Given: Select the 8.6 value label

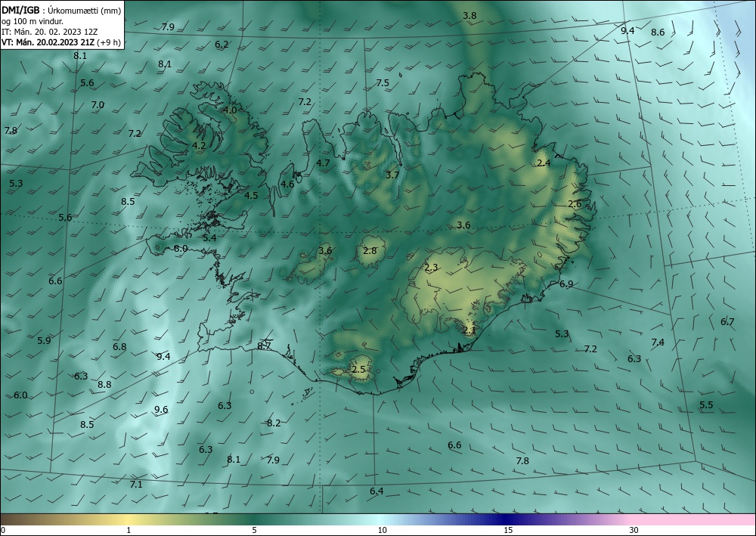Looking at the screenshot, I should tap(658, 33).
